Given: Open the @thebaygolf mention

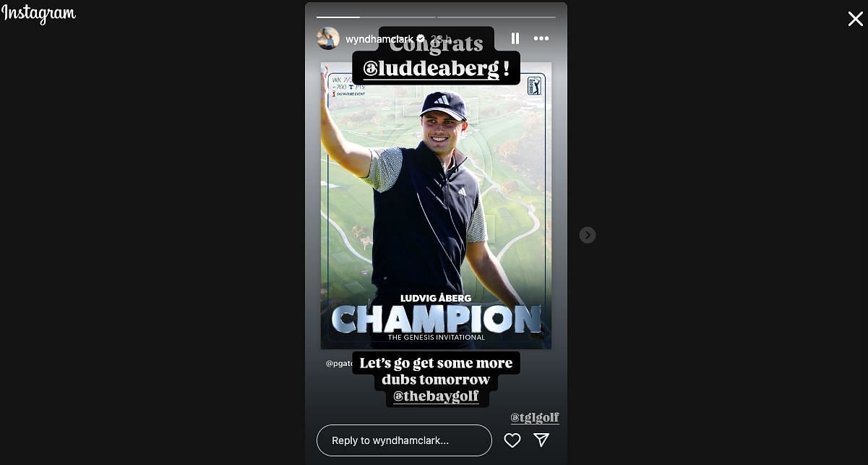Looking at the screenshot, I should [x=436, y=396].
